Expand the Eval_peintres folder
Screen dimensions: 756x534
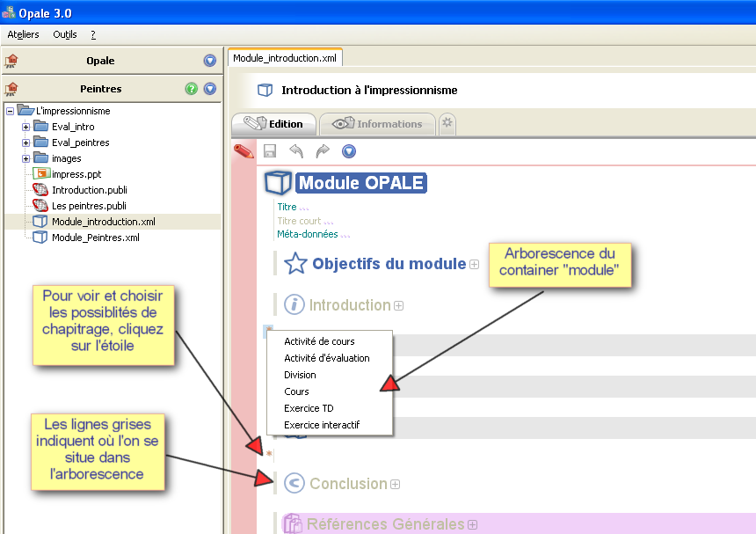[26, 143]
